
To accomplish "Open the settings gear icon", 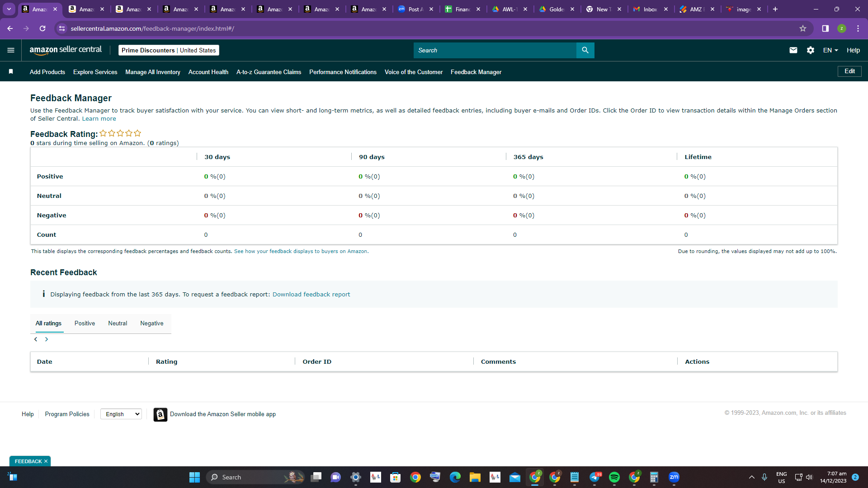I will [x=811, y=50].
